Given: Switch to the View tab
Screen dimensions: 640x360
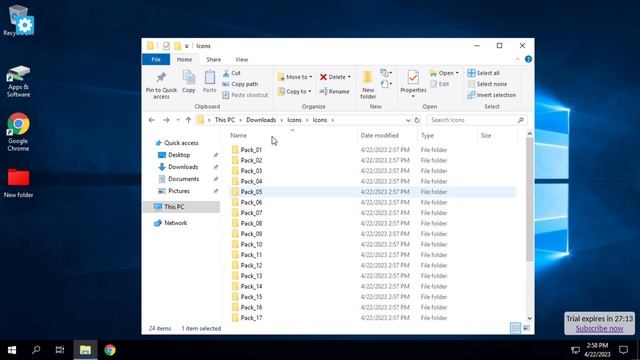Looking at the screenshot, I should tap(241, 60).
